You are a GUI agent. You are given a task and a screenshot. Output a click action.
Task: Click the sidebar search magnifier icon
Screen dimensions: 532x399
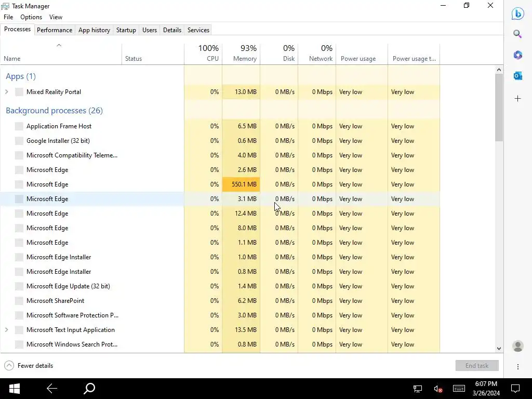point(517,34)
